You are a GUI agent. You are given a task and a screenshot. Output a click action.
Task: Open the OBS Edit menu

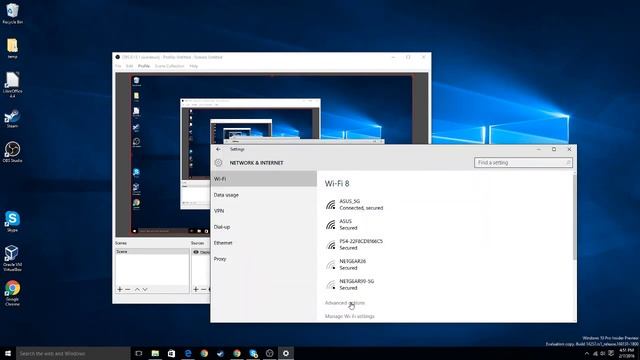(129, 66)
